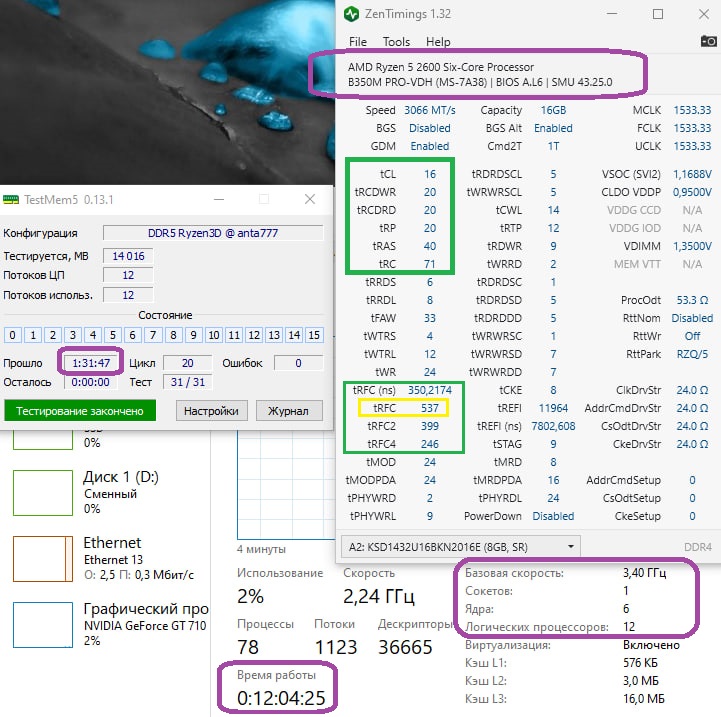Image resolution: width=721 pixels, height=717 pixels.
Task: Maximize the ZenTimings window
Action: 657,15
